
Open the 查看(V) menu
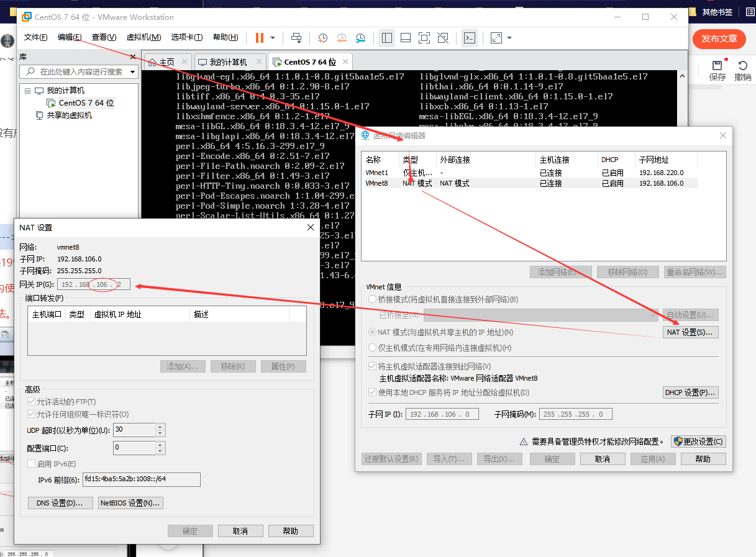click(x=104, y=37)
